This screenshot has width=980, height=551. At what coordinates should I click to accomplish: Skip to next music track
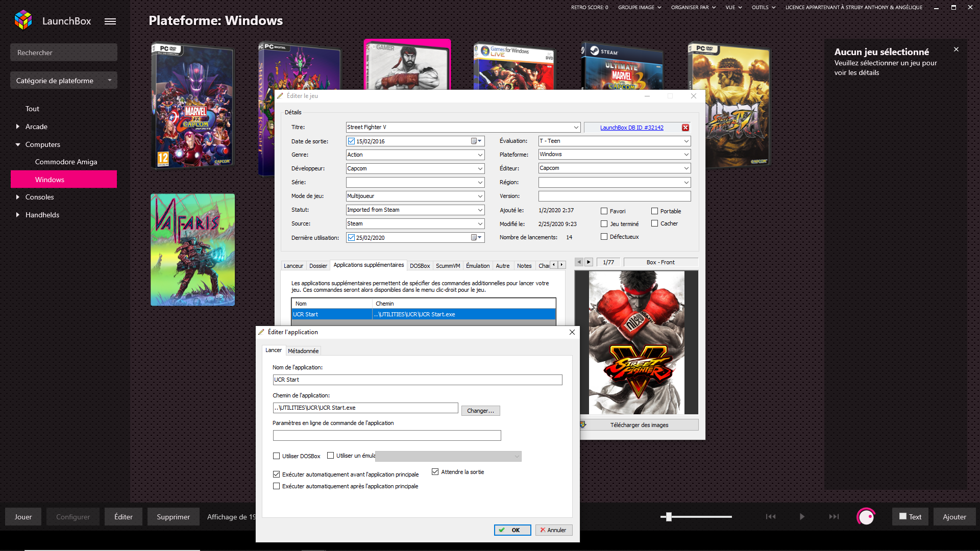pos(834,517)
